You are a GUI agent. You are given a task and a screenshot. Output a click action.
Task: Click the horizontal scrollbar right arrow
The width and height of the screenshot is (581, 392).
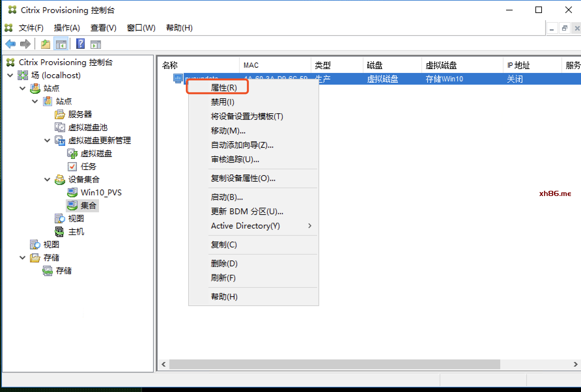click(x=575, y=364)
